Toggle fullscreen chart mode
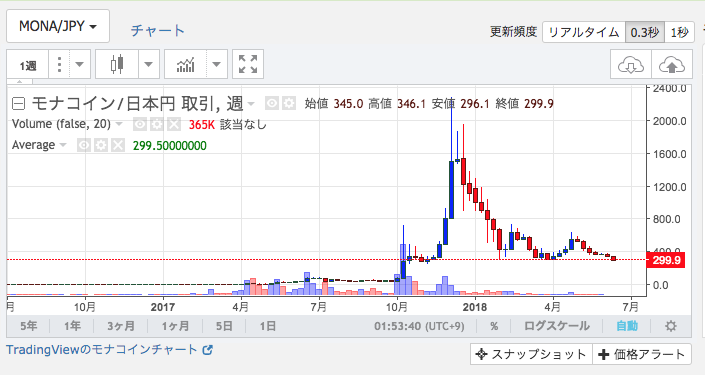This screenshot has width=705, height=375. pyautogui.click(x=248, y=64)
